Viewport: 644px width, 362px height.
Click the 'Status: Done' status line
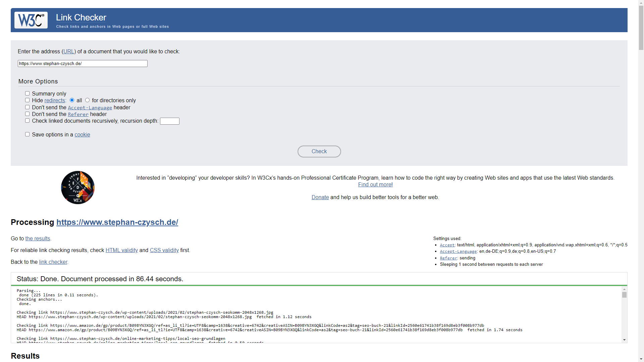pos(100,279)
